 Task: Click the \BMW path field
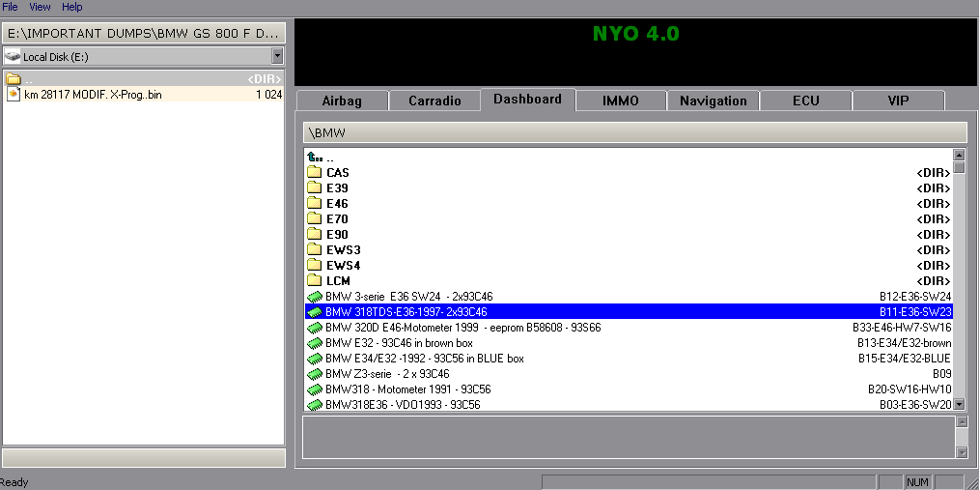coord(635,132)
